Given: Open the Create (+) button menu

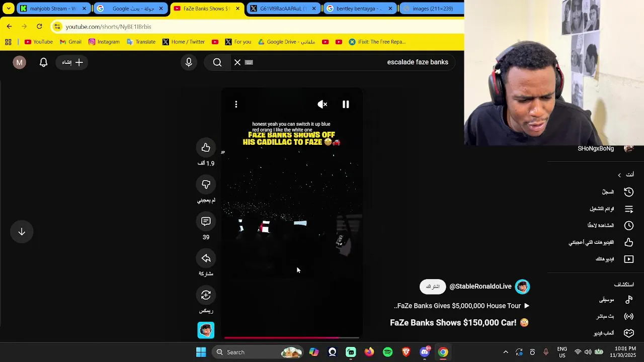Looking at the screenshot, I should point(72,62).
